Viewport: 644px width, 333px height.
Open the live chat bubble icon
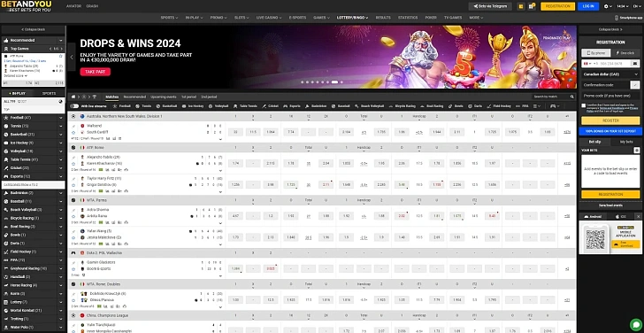(636, 324)
